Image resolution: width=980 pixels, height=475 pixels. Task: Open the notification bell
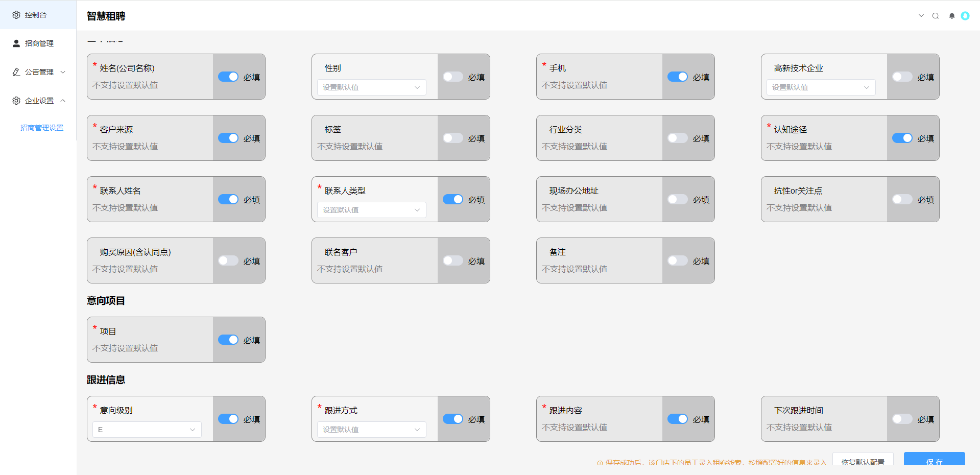click(x=952, y=16)
